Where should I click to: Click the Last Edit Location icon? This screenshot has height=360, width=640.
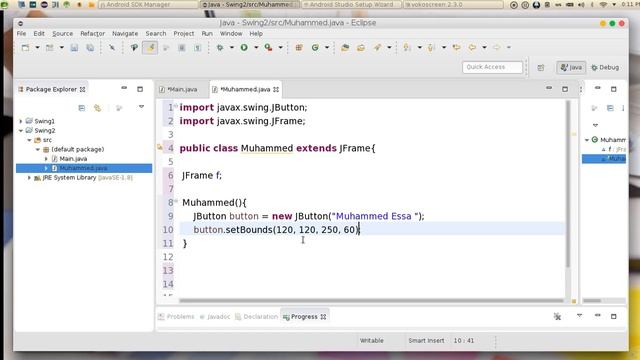click(456, 48)
